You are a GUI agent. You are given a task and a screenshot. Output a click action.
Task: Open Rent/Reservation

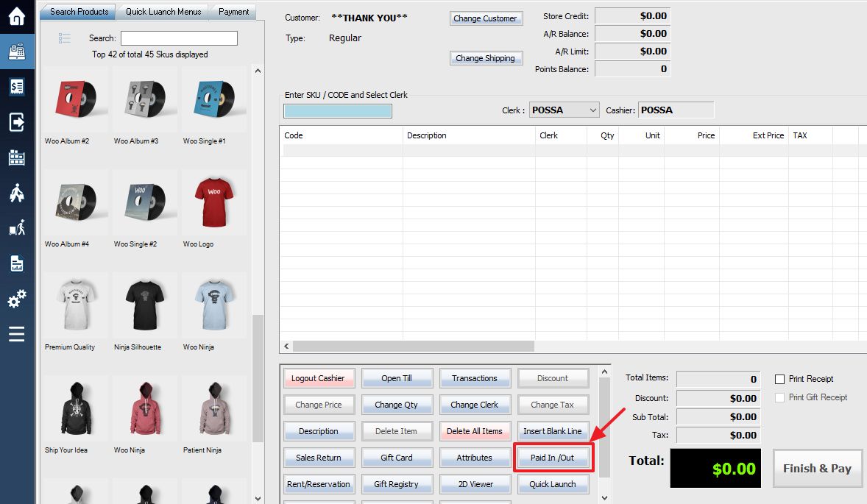[x=319, y=485]
